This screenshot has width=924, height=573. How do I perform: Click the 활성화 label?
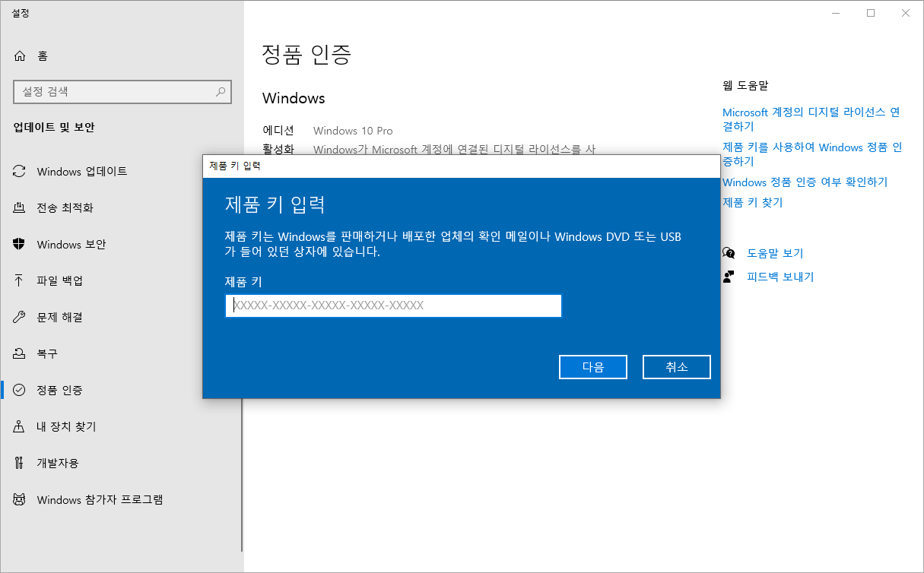278,150
